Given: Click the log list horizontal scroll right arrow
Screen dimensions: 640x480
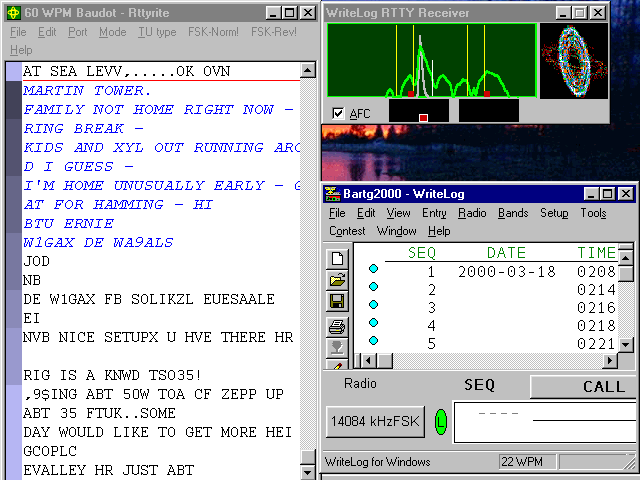Looking at the screenshot, I should tap(610, 360).
